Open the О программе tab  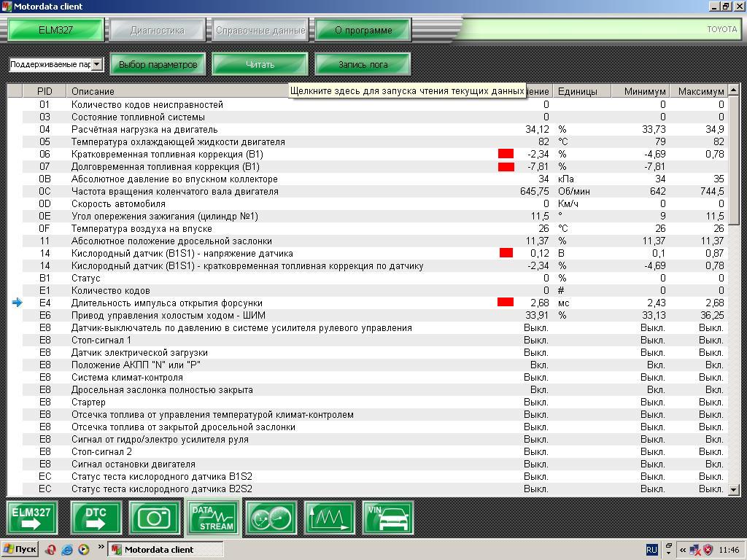pos(363,30)
